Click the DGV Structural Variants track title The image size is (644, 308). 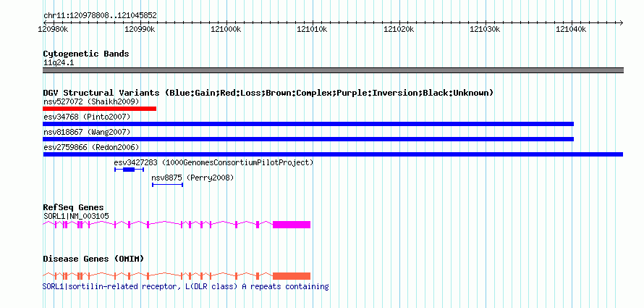268,93
